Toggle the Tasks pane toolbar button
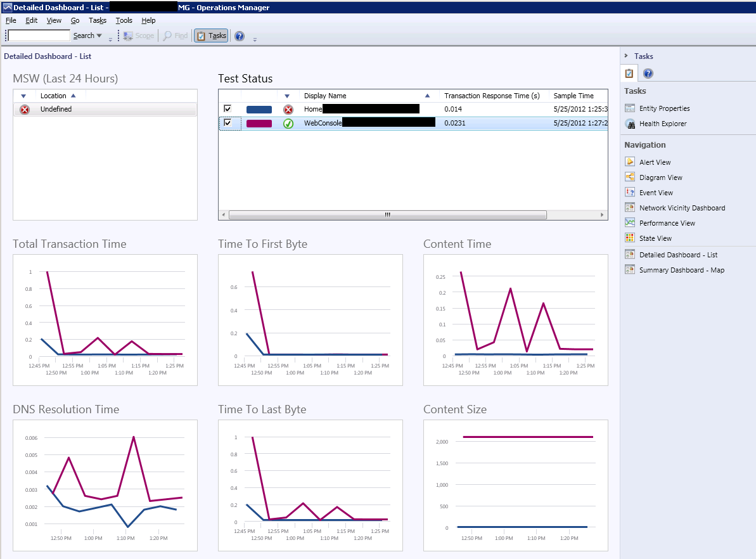This screenshot has width=756, height=559. tap(211, 35)
